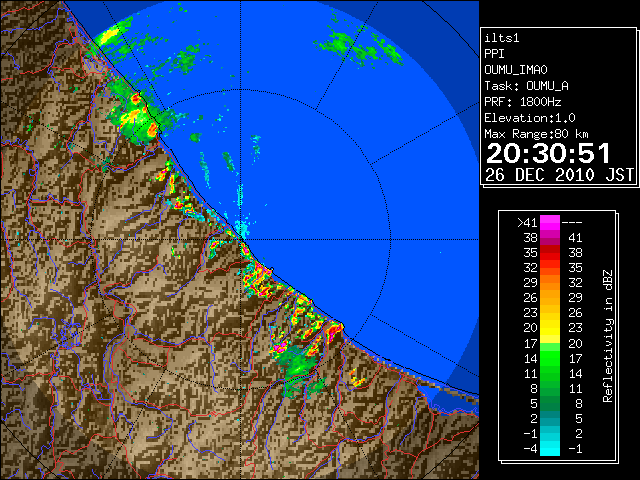Click the ilts1 label in the info box
The image size is (640, 480).
pyautogui.click(x=502, y=38)
